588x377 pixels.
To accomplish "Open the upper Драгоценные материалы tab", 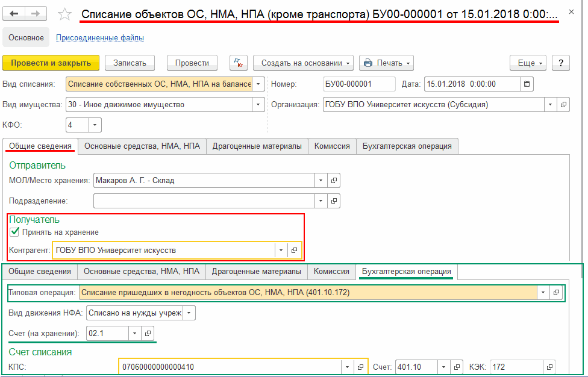I will 257,146.
